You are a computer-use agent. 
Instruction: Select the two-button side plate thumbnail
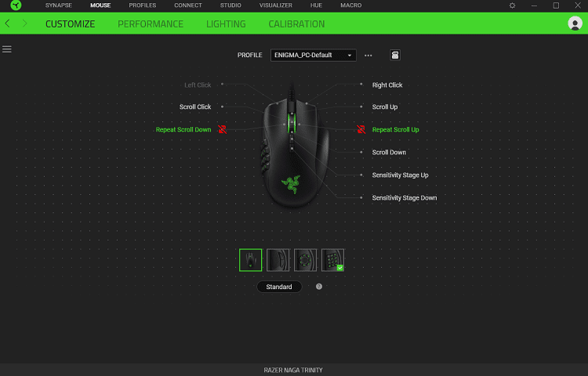(278, 260)
